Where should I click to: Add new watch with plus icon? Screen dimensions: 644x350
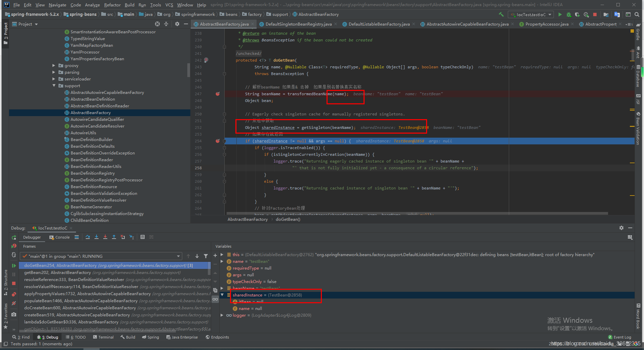click(x=215, y=255)
